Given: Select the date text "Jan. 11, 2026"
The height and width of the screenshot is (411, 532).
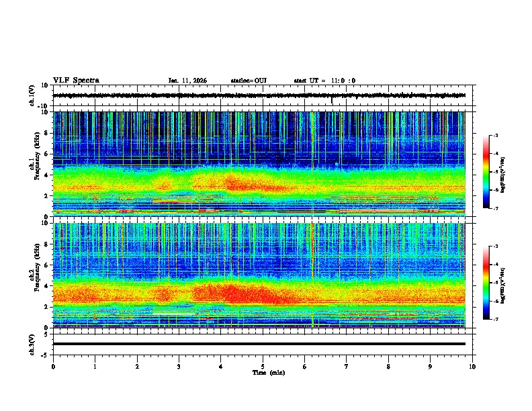Looking at the screenshot, I should (187, 81).
